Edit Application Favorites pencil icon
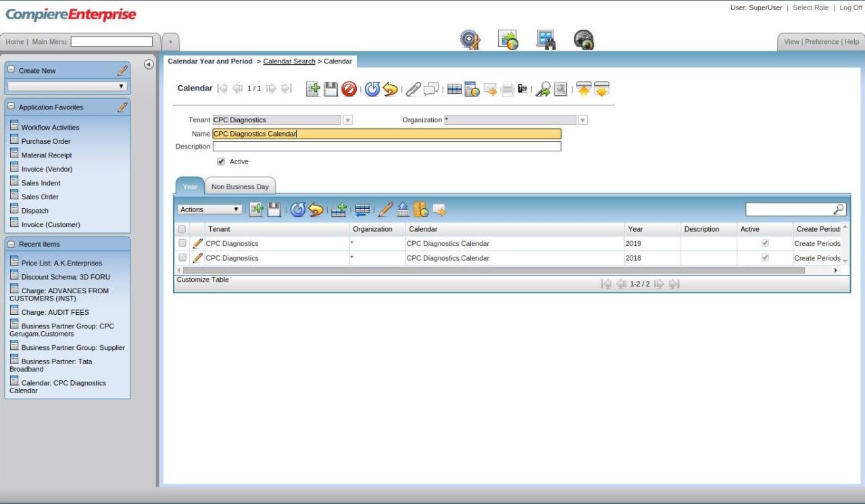This screenshot has width=865, height=504. coord(122,107)
